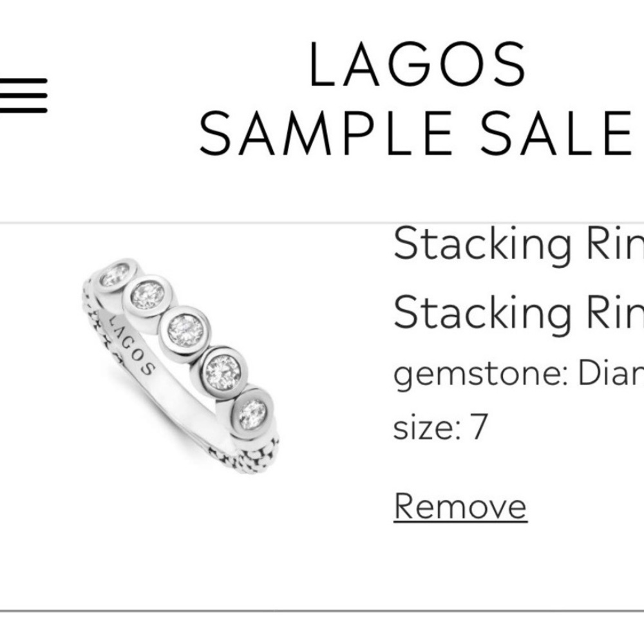Click the gemstone Diamond detail text
The width and height of the screenshot is (644, 644).
(x=515, y=374)
